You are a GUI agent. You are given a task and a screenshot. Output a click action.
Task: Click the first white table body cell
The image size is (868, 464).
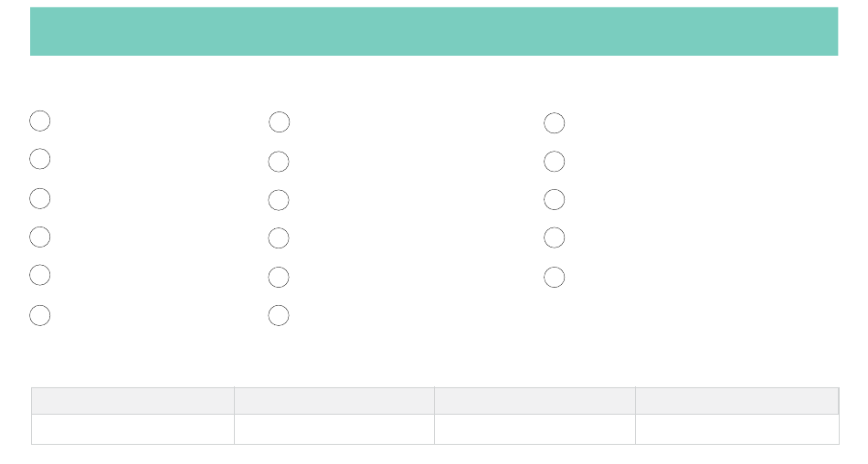[132, 429]
